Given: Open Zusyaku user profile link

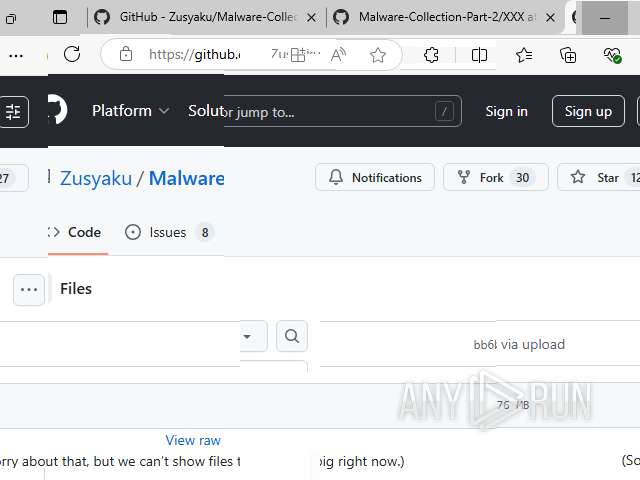Looking at the screenshot, I should [x=96, y=178].
